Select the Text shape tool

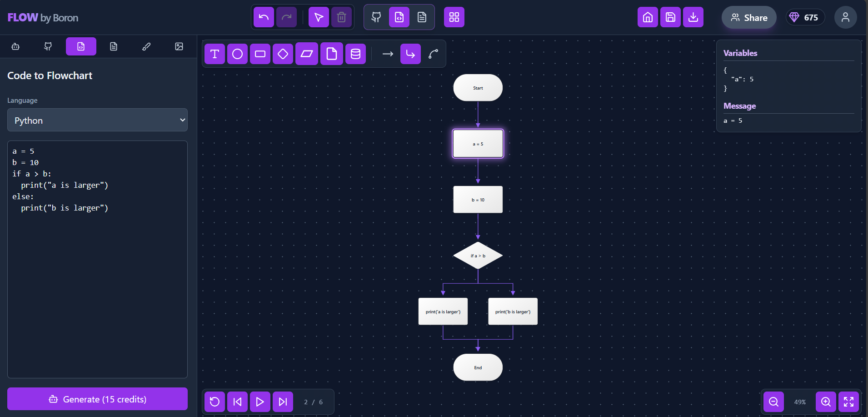pos(215,54)
